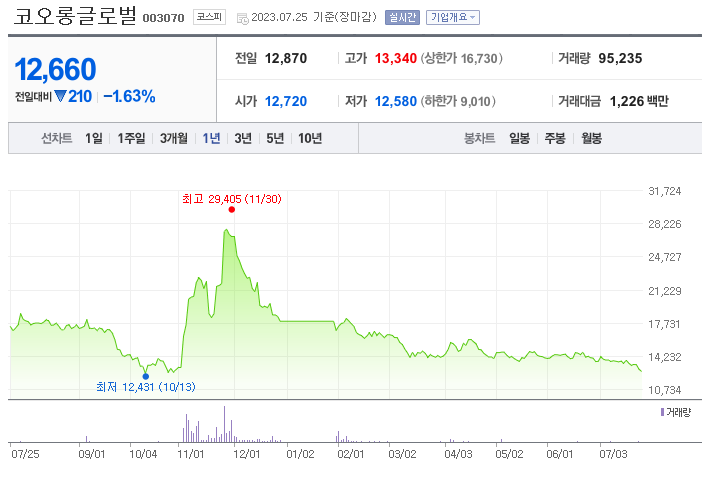Click the 고가 value 13,340

pyautogui.click(x=395, y=58)
